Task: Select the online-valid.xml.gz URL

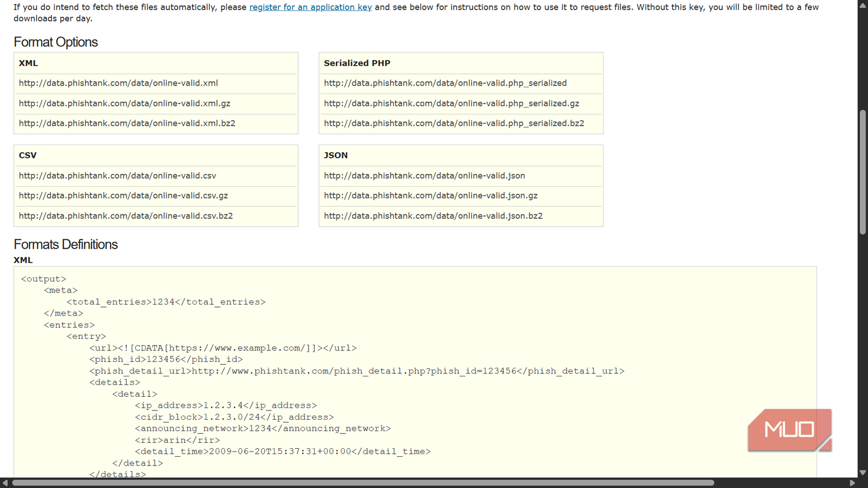Action: point(124,103)
